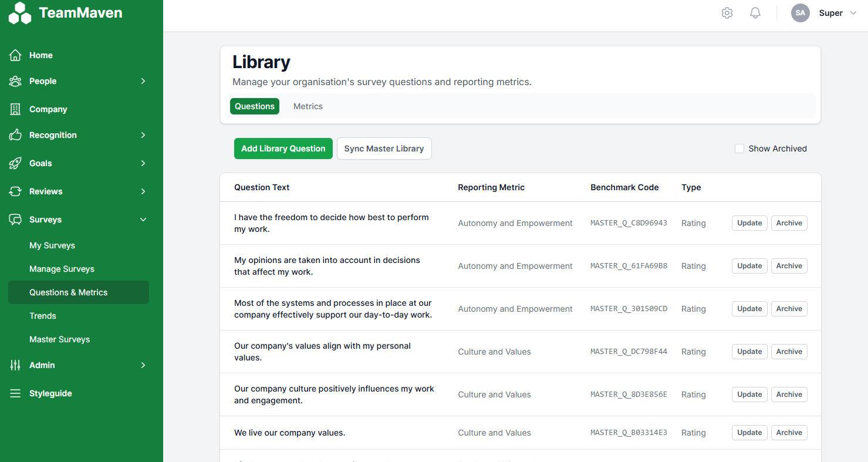Update the 'values align' question
868x462 pixels.
tap(749, 352)
